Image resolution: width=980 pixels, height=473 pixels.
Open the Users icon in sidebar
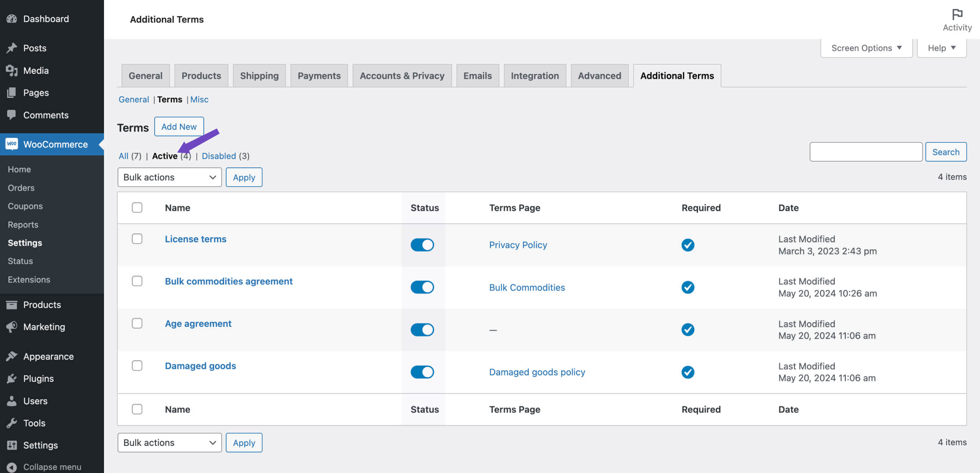pos(12,401)
